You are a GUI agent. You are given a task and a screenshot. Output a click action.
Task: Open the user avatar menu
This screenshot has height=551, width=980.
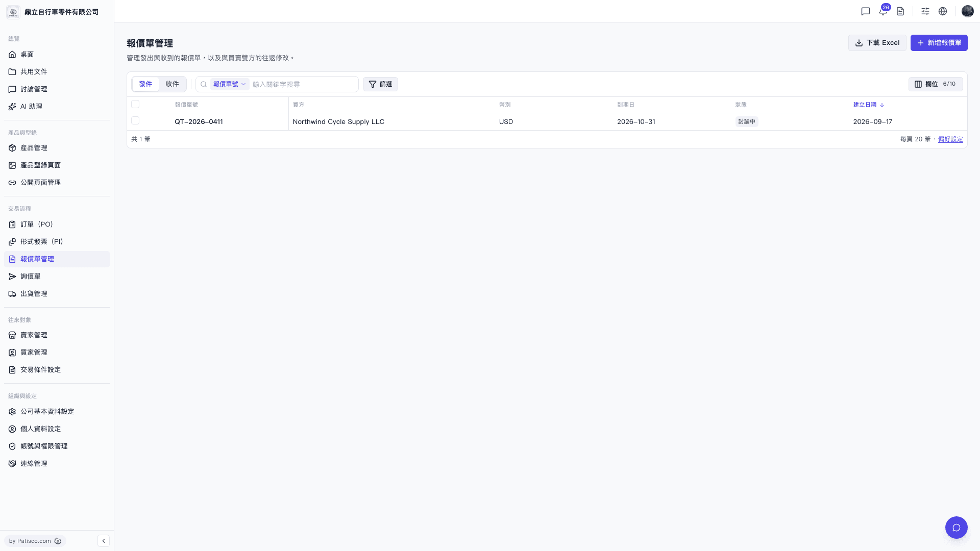pyautogui.click(x=968, y=11)
